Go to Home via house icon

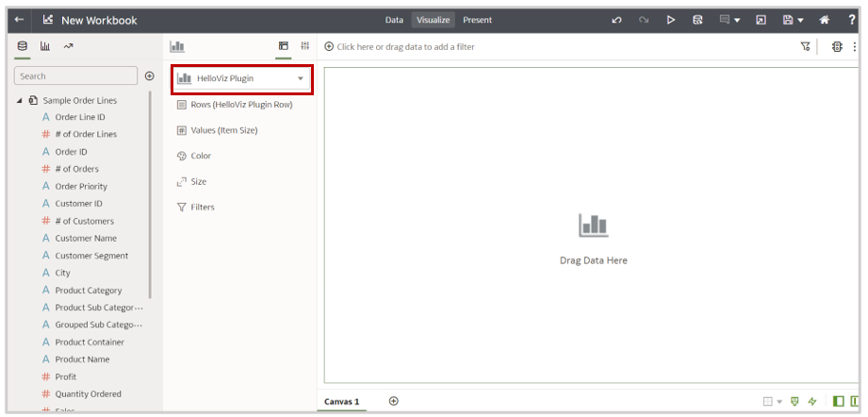[x=825, y=20]
